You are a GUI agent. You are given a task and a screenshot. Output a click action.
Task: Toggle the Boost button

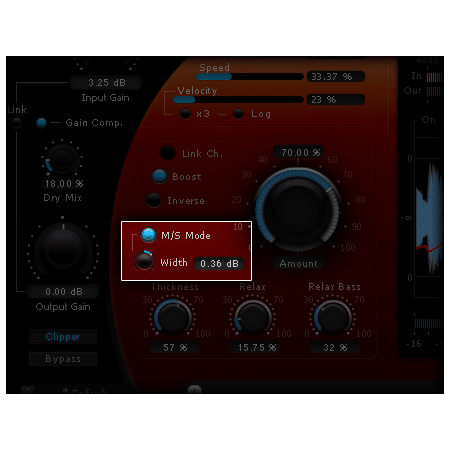159,176
